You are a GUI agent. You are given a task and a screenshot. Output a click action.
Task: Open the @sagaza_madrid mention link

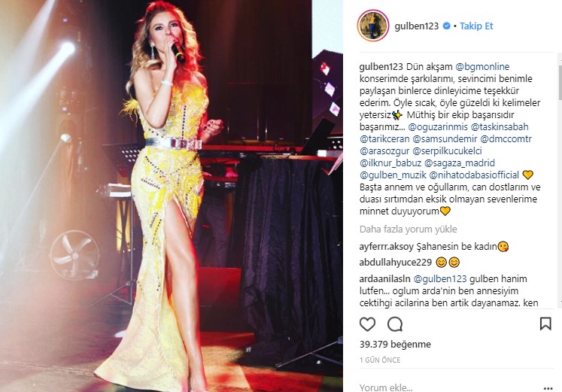click(x=460, y=163)
